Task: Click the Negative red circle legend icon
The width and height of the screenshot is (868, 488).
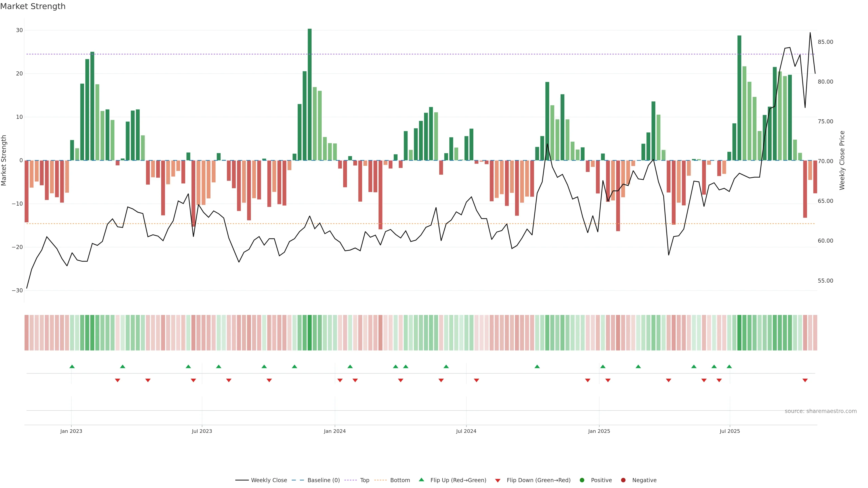Action: pos(623,480)
